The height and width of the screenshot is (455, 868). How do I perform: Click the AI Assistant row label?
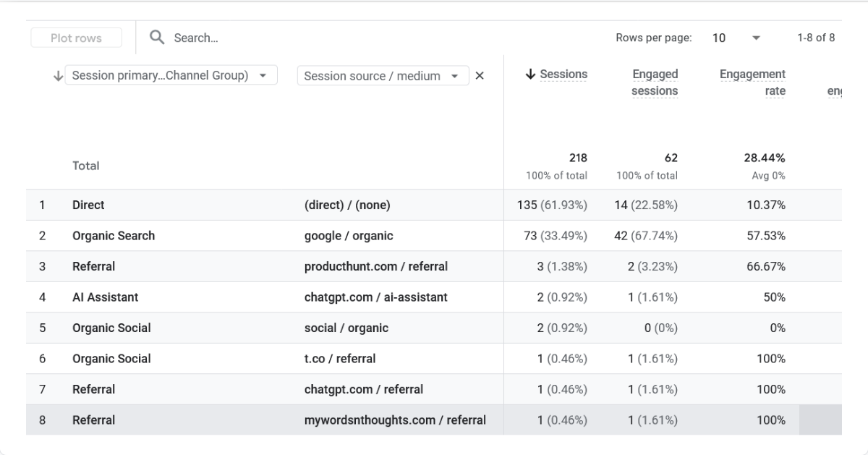[x=106, y=297]
